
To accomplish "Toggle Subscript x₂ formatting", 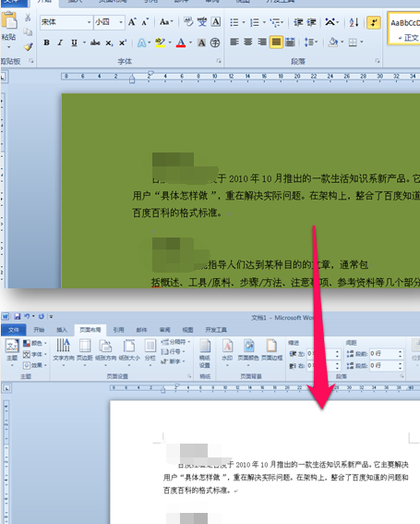I will (109, 43).
